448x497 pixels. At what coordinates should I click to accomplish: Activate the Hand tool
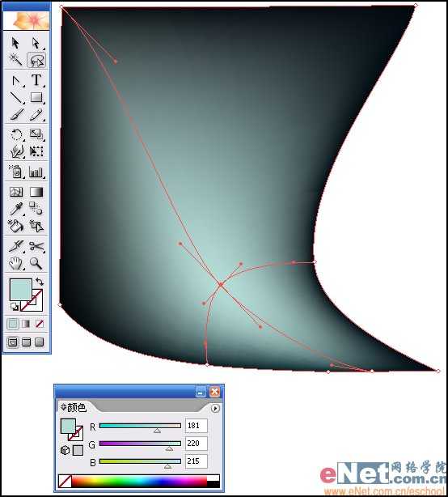(x=15, y=263)
